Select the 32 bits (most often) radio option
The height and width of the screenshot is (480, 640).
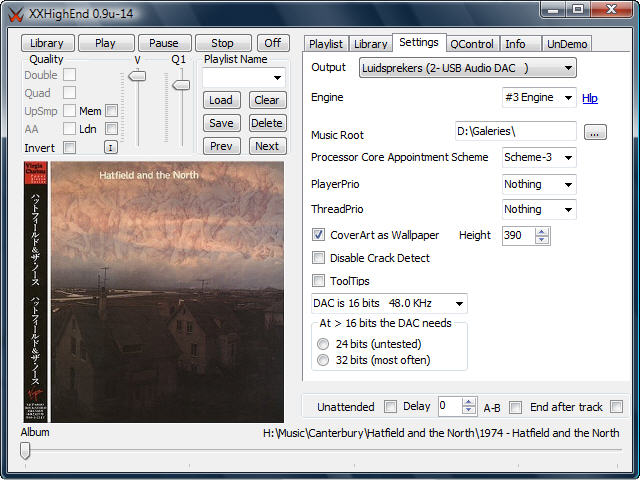click(323, 360)
